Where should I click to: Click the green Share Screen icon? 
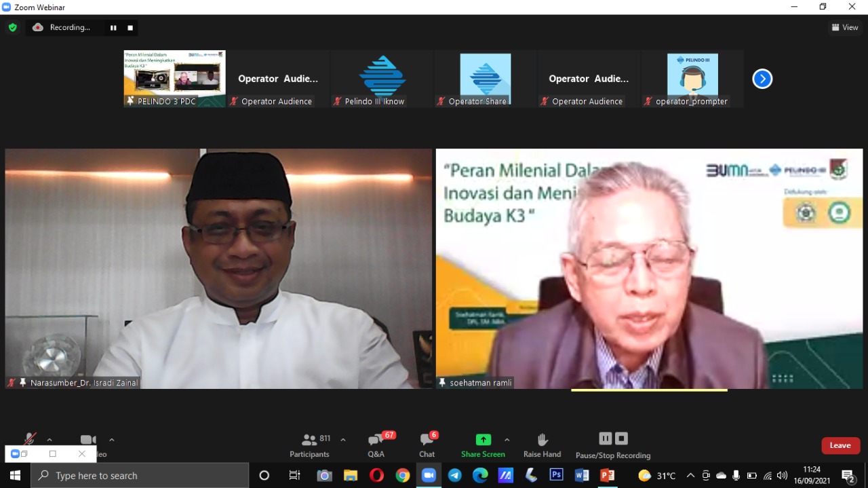(x=483, y=440)
